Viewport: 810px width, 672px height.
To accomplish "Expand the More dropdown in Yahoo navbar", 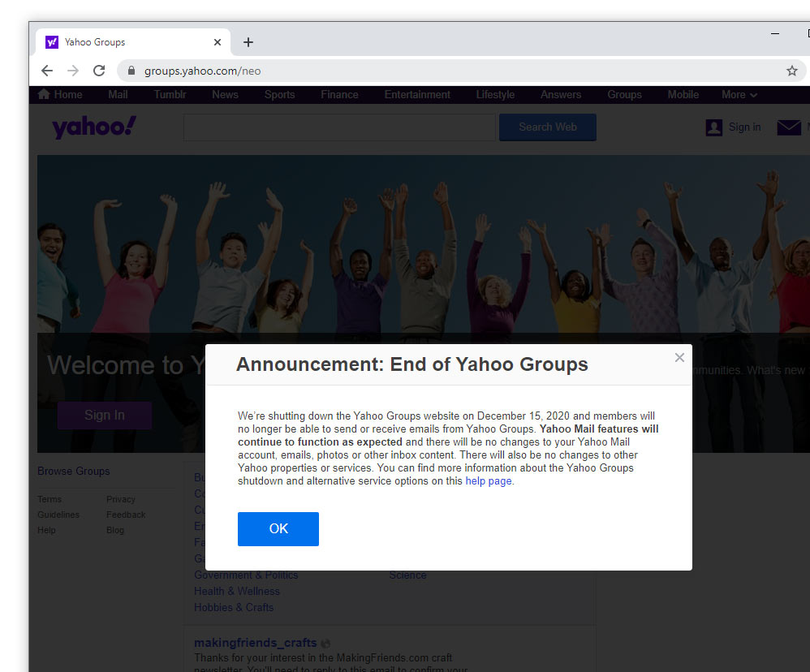I will click(x=739, y=95).
